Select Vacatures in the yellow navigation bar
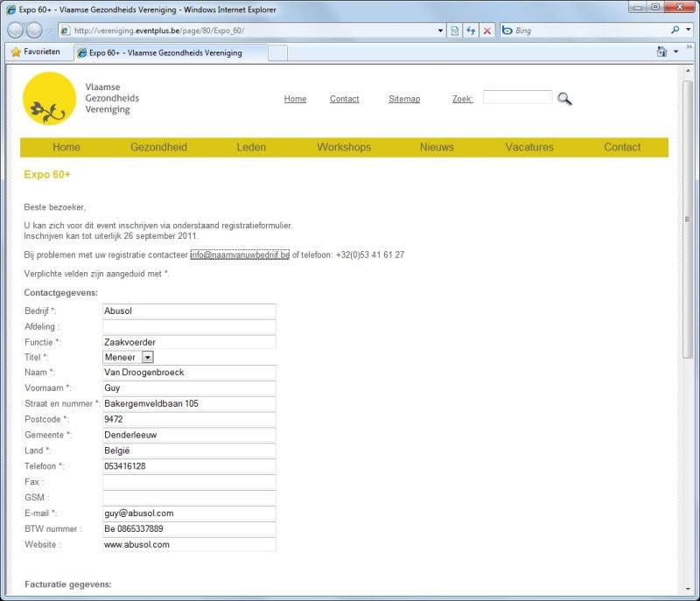This screenshot has height=601, width=700. pyautogui.click(x=529, y=147)
